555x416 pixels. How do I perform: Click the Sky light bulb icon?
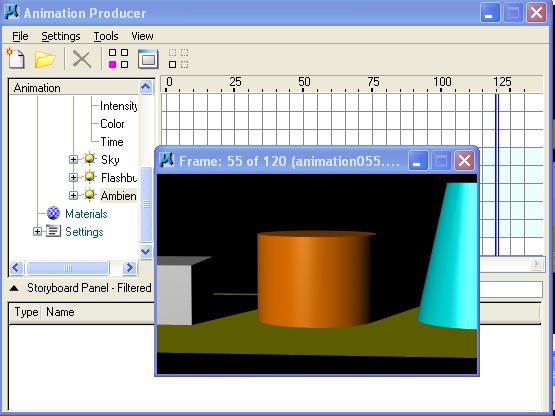point(90,159)
